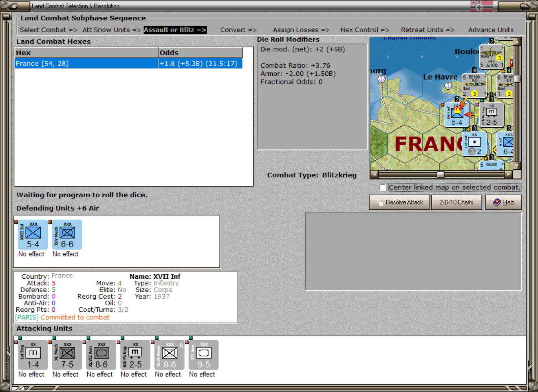Click the Combat Type: Blitzkrieg label
Screen dimensions: 538x392
pos(312,175)
